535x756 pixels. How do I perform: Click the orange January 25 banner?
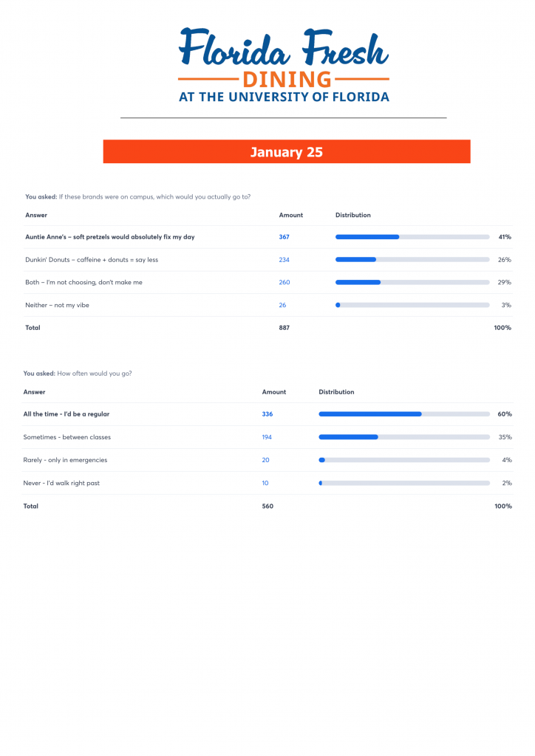click(x=287, y=152)
